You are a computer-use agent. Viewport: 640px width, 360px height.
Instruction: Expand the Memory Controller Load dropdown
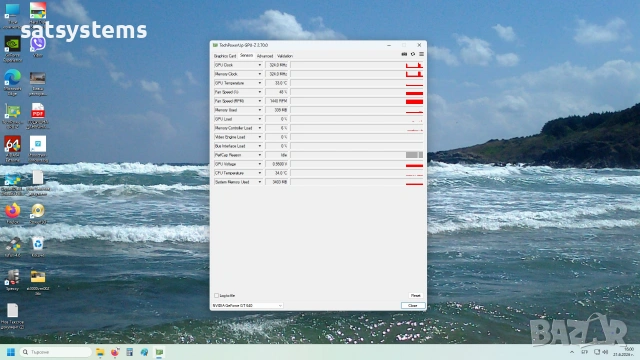[x=260, y=128]
